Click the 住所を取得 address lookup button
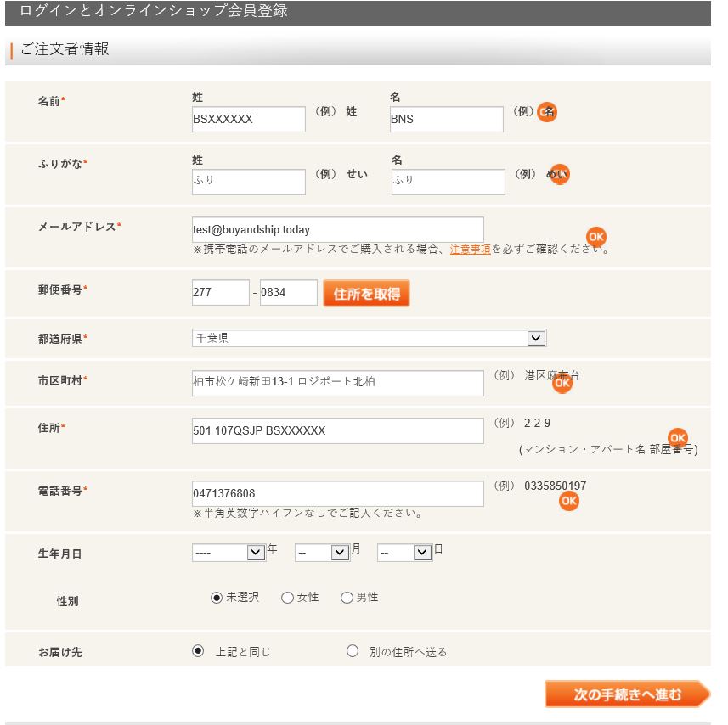 (x=366, y=292)
